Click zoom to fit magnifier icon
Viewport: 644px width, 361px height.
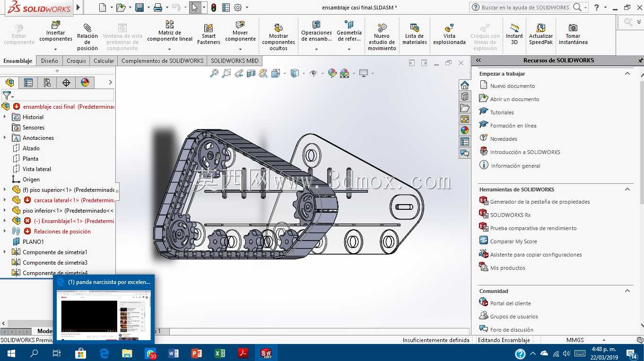tap(214, 73)
